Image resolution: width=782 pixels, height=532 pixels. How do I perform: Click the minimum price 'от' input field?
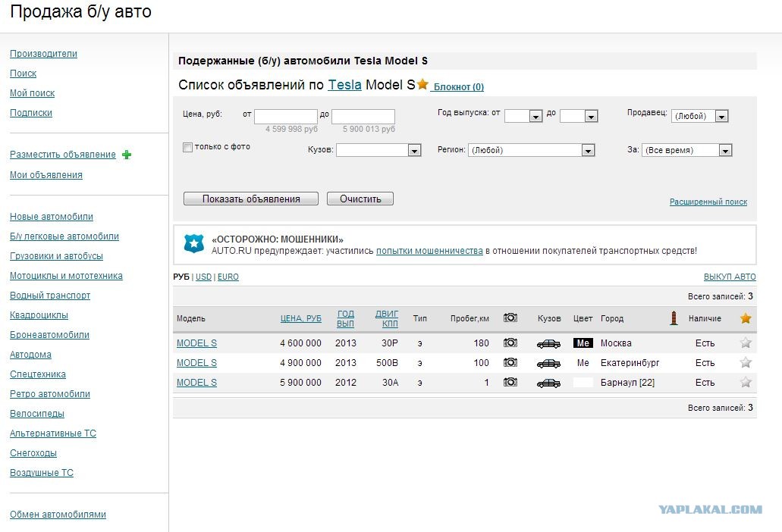[x=285, y=117]
